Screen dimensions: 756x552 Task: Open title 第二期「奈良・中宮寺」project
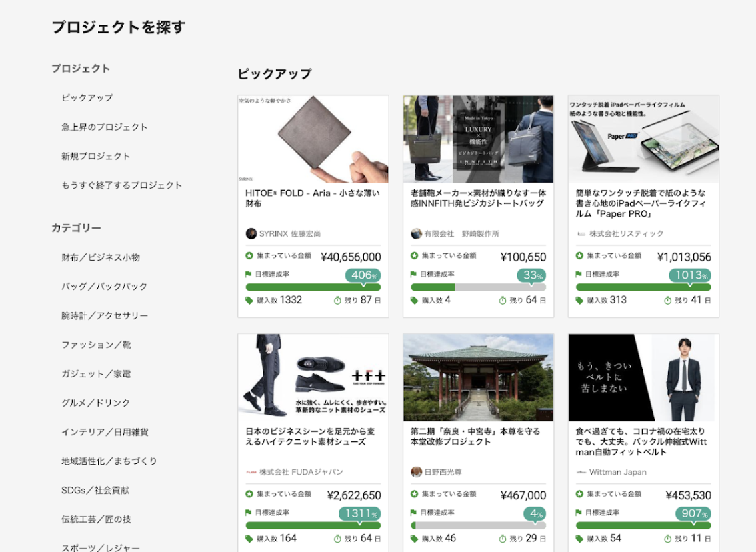[475, 436]
